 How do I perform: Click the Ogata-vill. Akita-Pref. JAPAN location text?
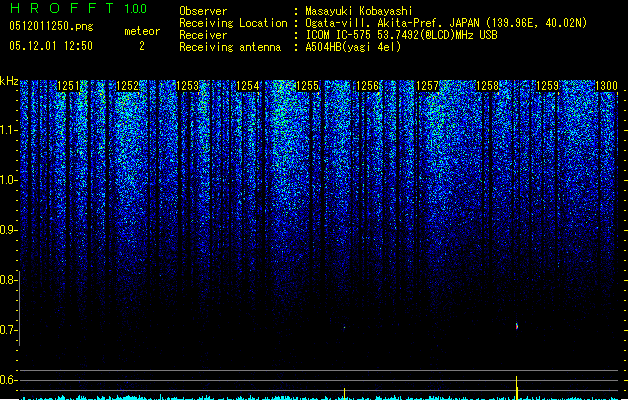[446, 23]
